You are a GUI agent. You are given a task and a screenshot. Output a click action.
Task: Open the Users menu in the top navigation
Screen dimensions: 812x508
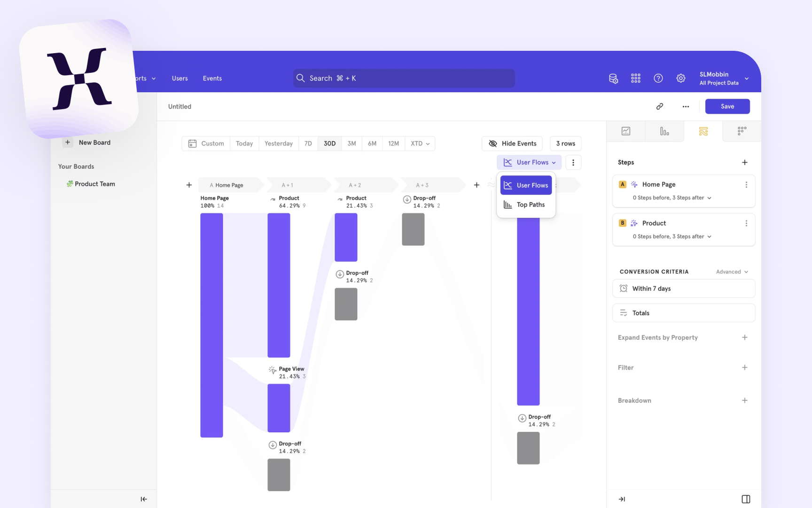click(180, 78)
